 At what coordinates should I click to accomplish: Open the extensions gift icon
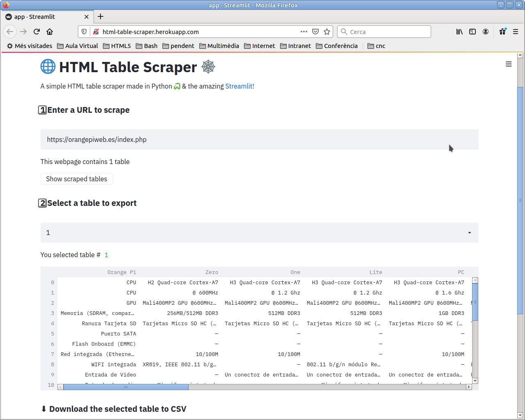pos(503,32)
